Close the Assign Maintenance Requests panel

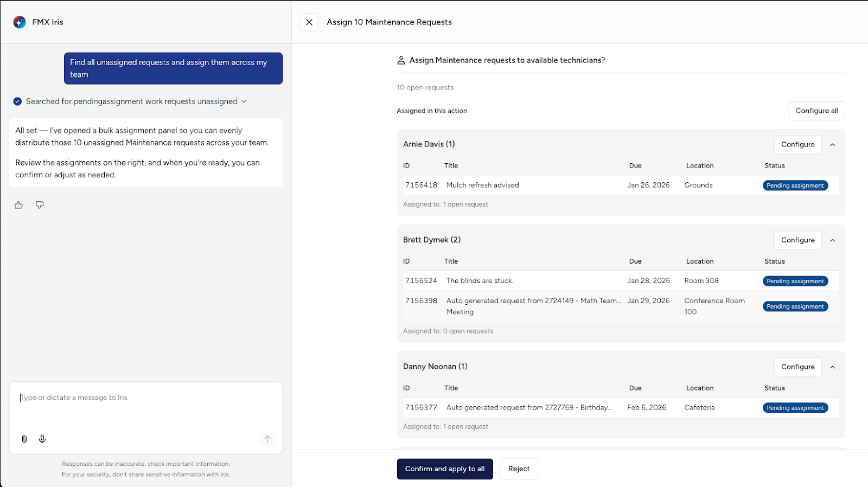pos(309,22)
